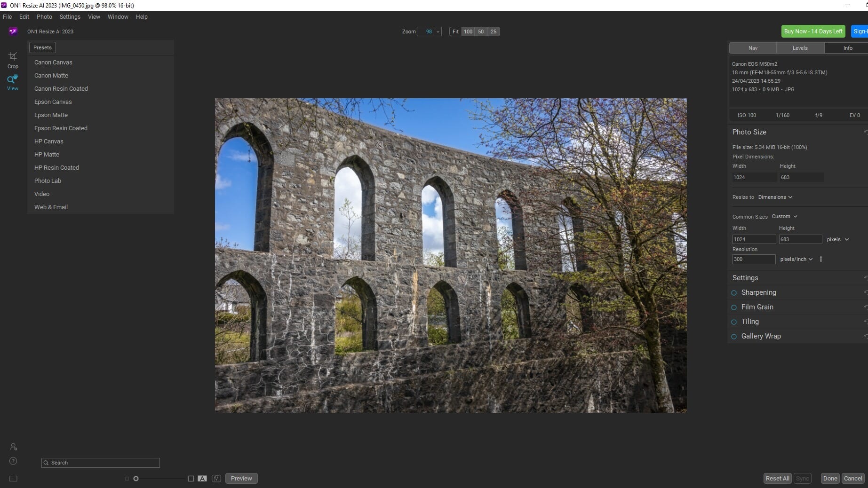Reset the Photo Size panel settings
Screen dimensions: 868x488
click(x=865, y=132)
